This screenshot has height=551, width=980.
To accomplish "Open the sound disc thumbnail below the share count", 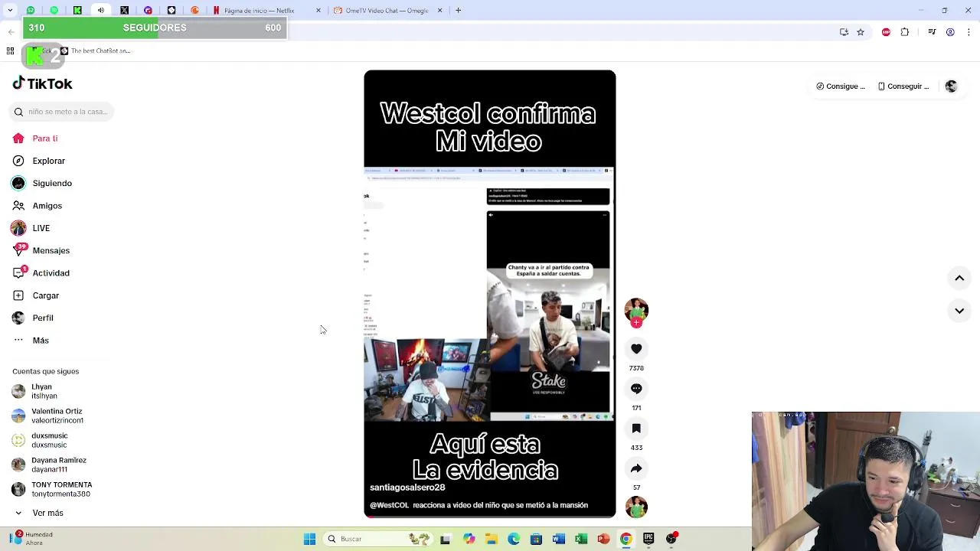I will point(636,507).
